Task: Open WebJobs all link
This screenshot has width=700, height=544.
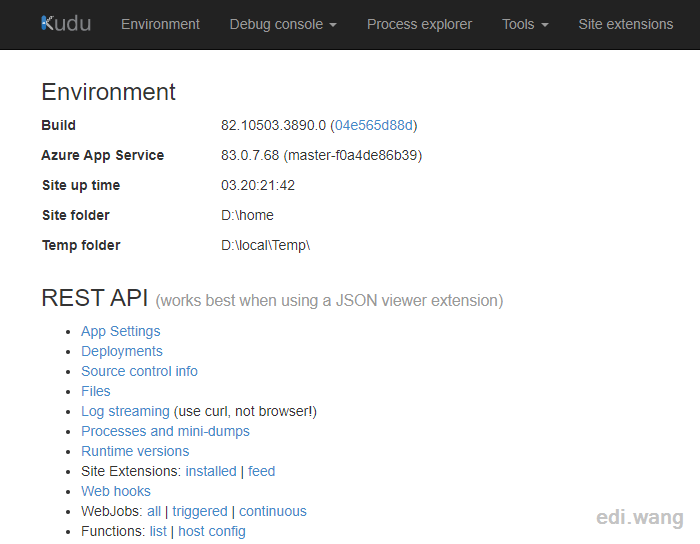Action: point(154,511)
